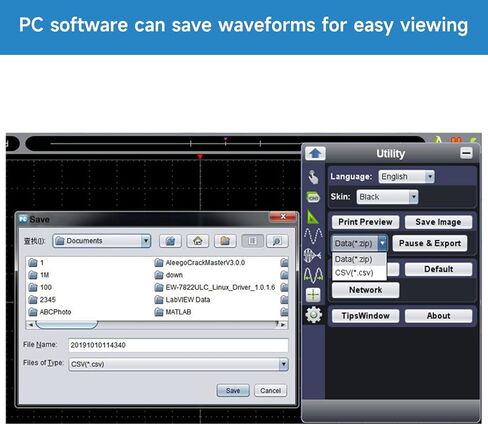Select the 2345 folder
Screen dimensions: 488x425
click(x=42, y=300)
